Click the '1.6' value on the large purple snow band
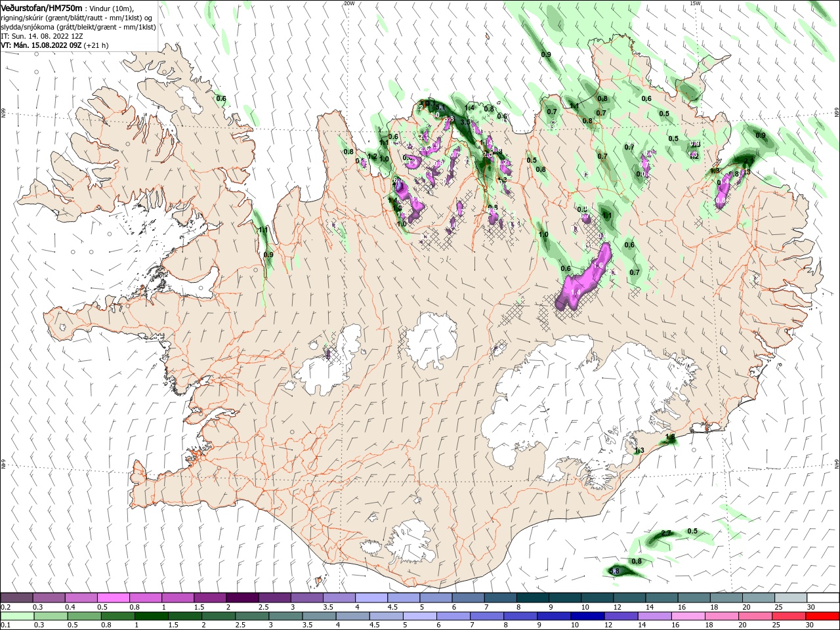This screenshot has height=630, width=840. pos(598,265)
